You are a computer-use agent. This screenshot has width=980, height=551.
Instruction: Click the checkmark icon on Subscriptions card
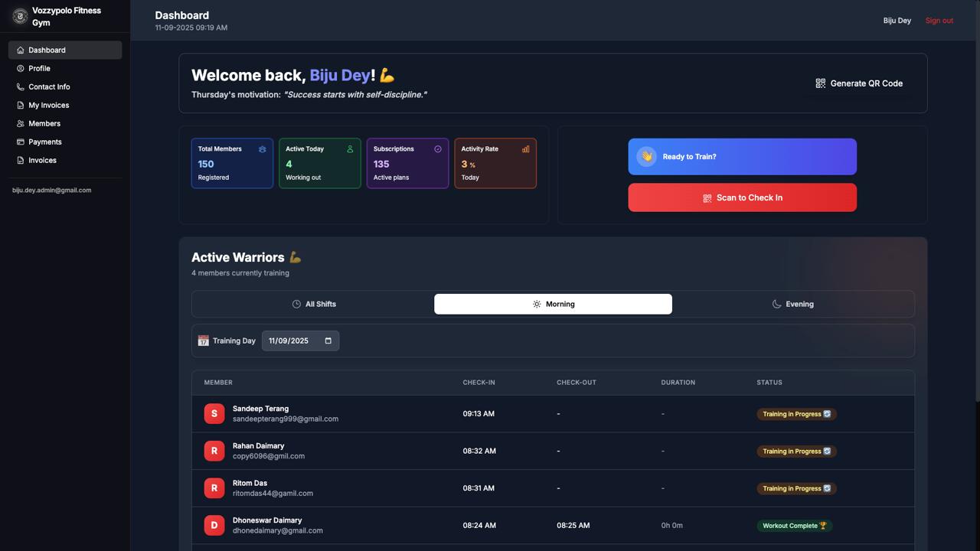pyautogui.click(x=438, y=149)
